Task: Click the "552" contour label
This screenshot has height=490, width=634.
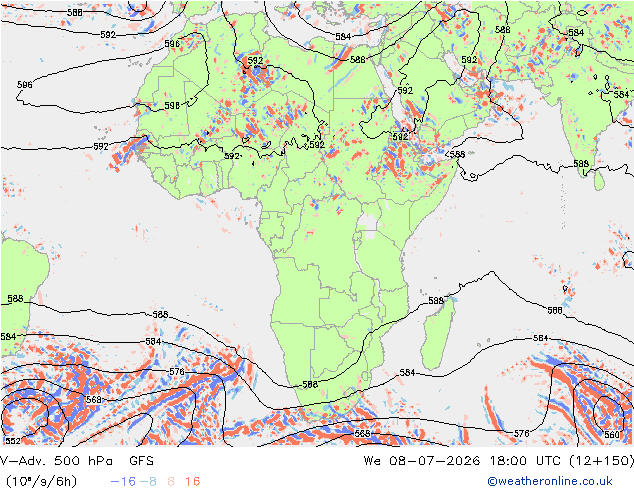Action: (13, 441)
